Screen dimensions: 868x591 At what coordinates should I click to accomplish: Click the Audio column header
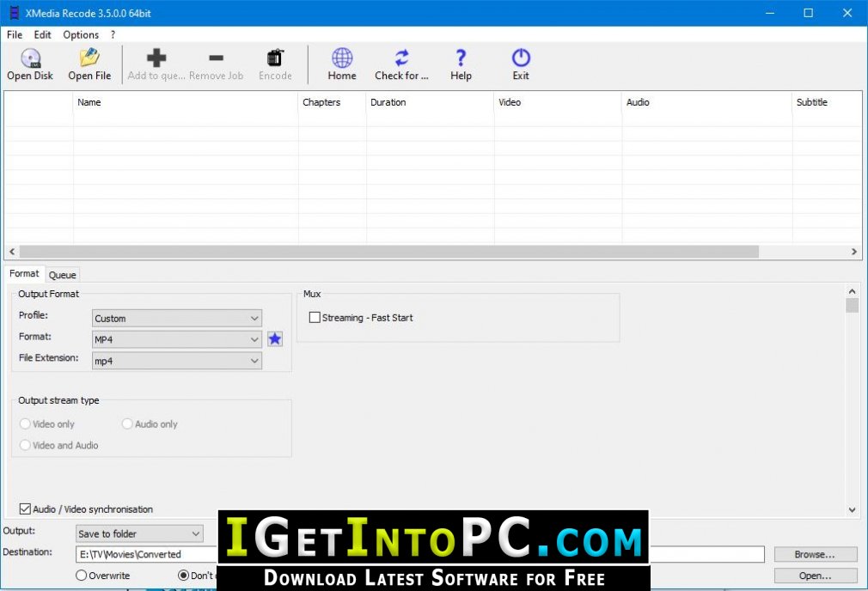coord(707,102)
